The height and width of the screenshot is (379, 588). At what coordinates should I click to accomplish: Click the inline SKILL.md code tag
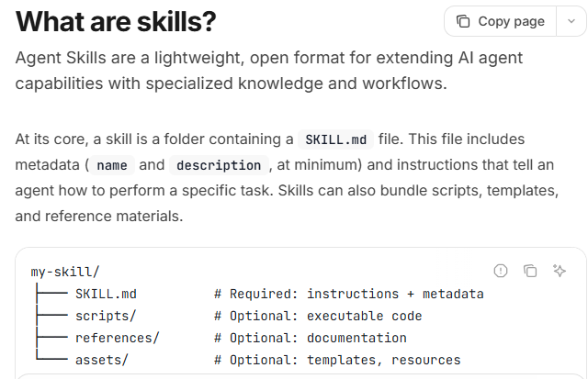pos(335,140)
